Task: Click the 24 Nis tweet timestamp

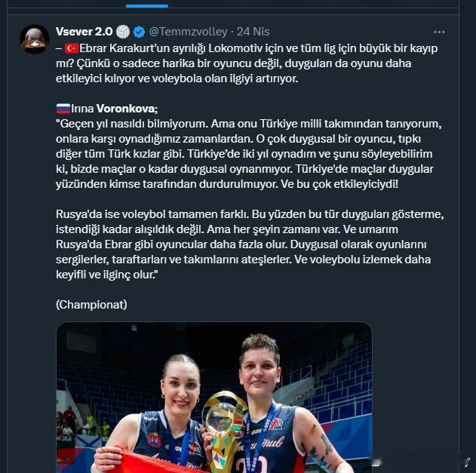Action: (x=253, y=32)
